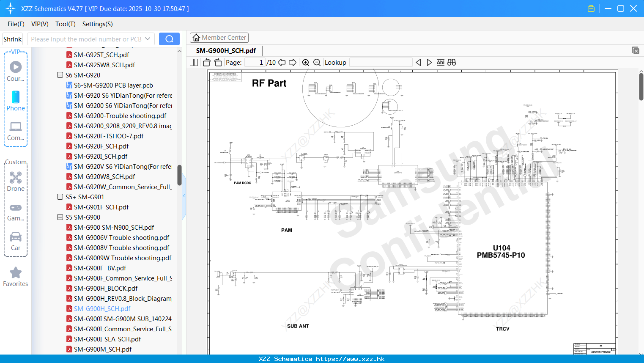Click the XZZ Schematics app logo

click(10, 8)
